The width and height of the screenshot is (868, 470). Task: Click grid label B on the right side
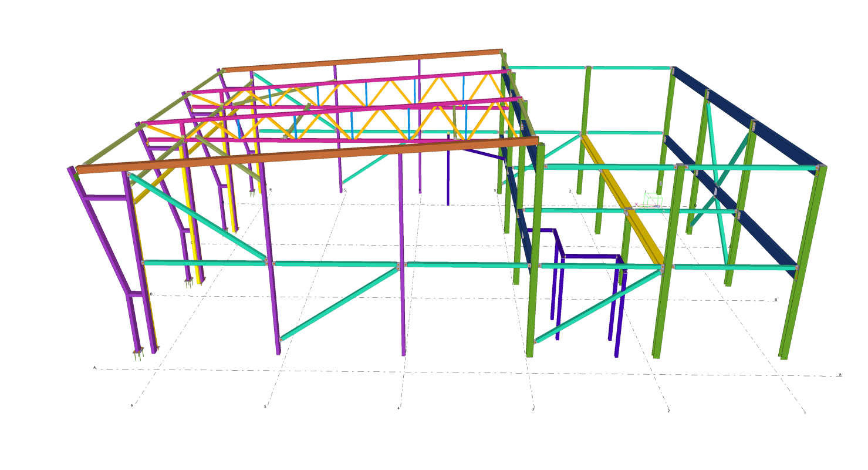pos(776,300)
